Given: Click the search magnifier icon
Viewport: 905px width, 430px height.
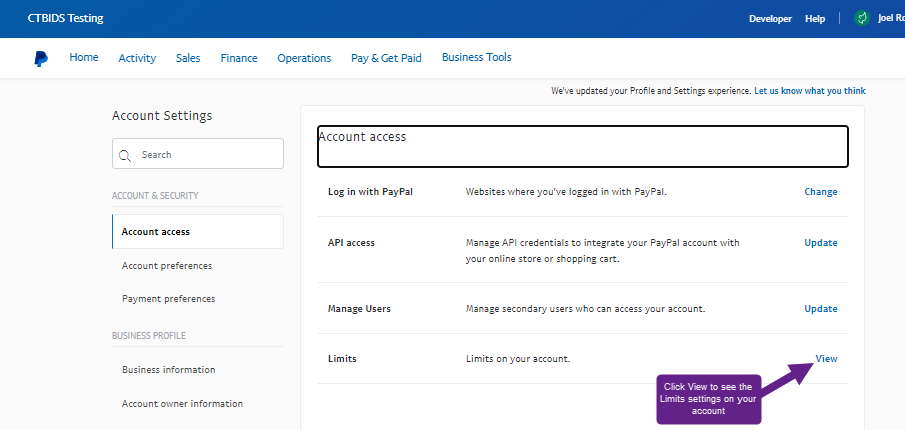Looking at the screenshot, I should [x=125, y=155].
